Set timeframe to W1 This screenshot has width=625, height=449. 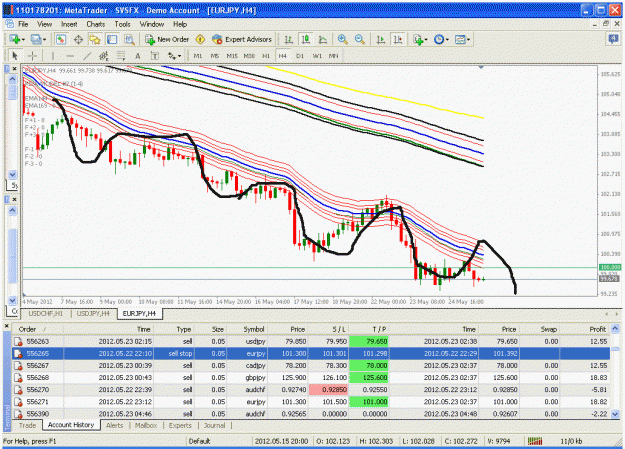point(317,56)
